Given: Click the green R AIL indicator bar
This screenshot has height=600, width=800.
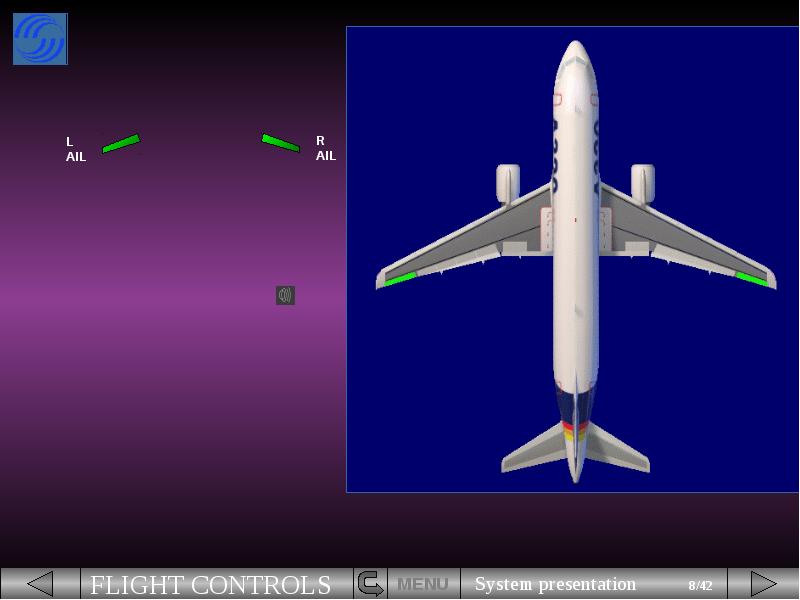Looking at the screenshot, I should point(280,143).
